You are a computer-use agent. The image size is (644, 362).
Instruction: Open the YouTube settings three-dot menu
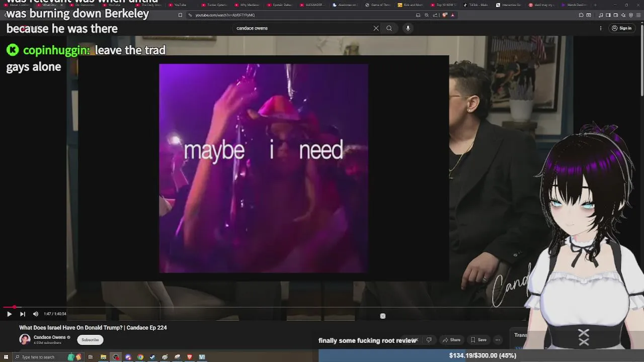click(x=601, y=28)
